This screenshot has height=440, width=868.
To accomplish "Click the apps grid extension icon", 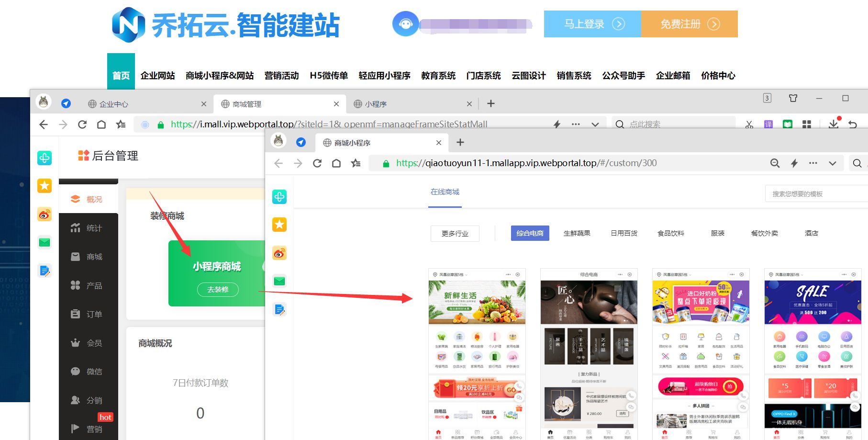I will pyautogui.click(x=807, y=124).
